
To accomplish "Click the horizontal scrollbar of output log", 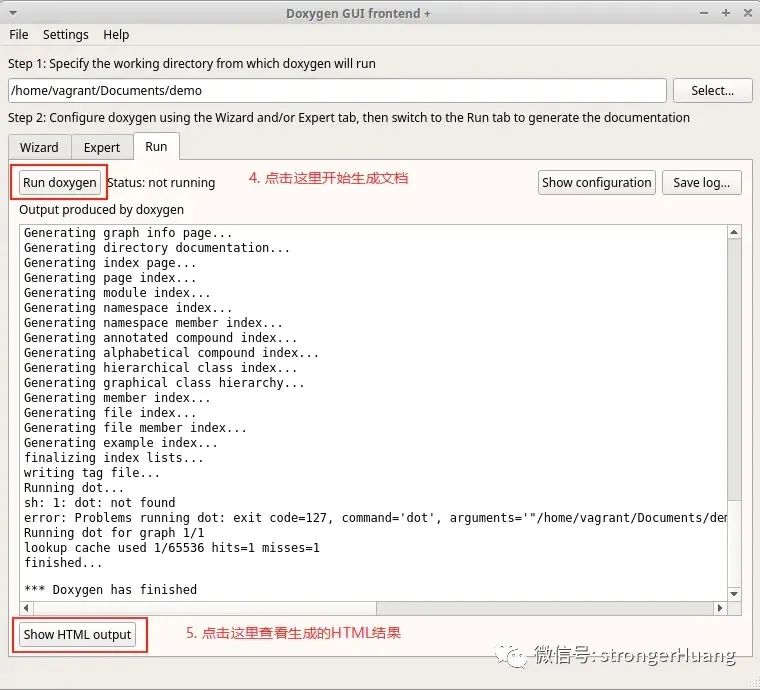I will 373,608.
